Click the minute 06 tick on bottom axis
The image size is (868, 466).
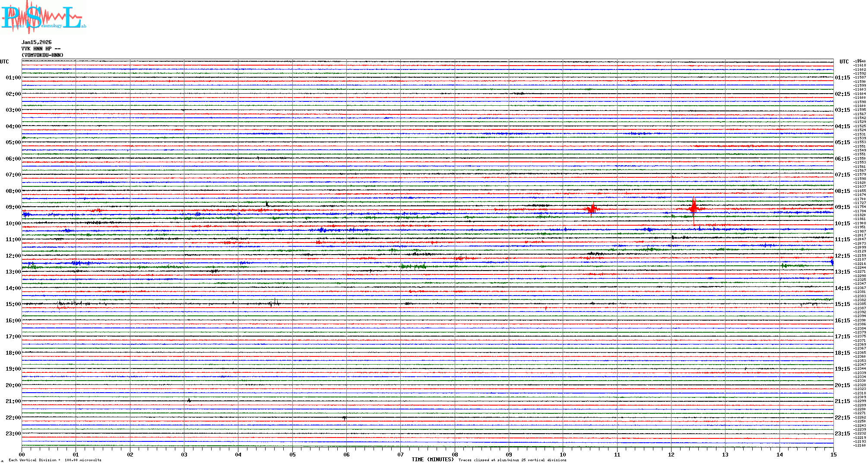[346, 454]
